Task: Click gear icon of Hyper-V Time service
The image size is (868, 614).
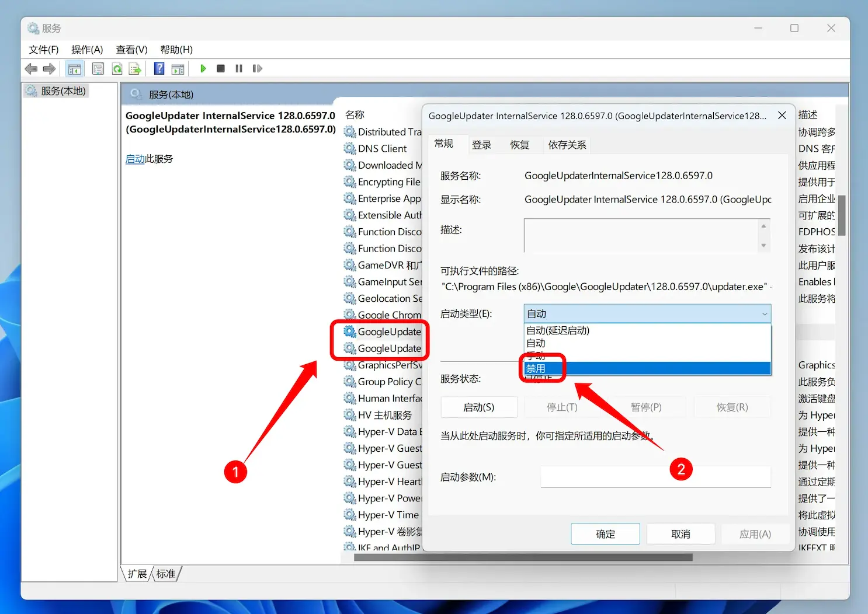Action: coord(349,515)
